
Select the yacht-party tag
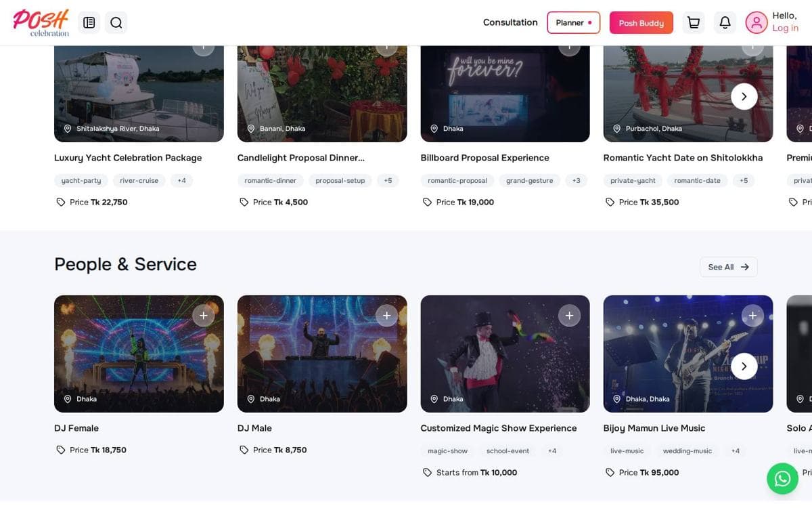coord(81,181)
